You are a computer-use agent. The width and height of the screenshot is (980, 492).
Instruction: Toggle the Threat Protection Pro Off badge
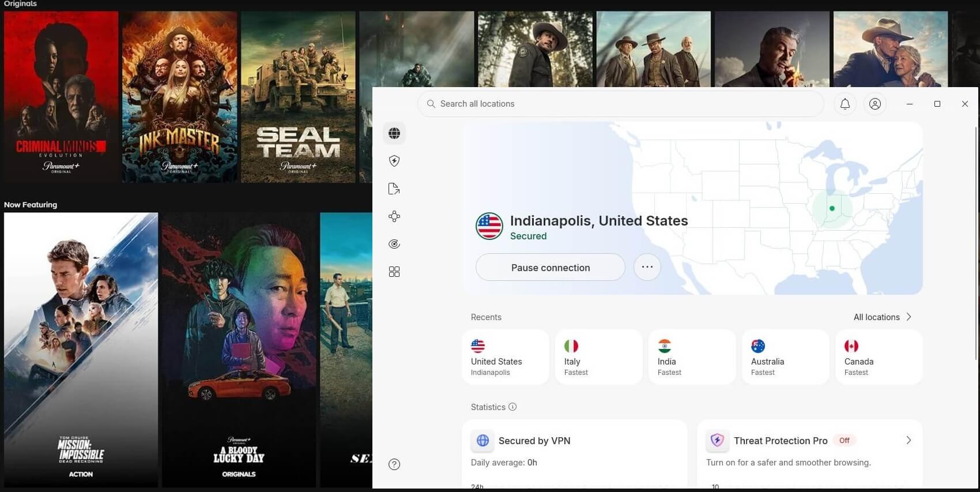(845, 441)
